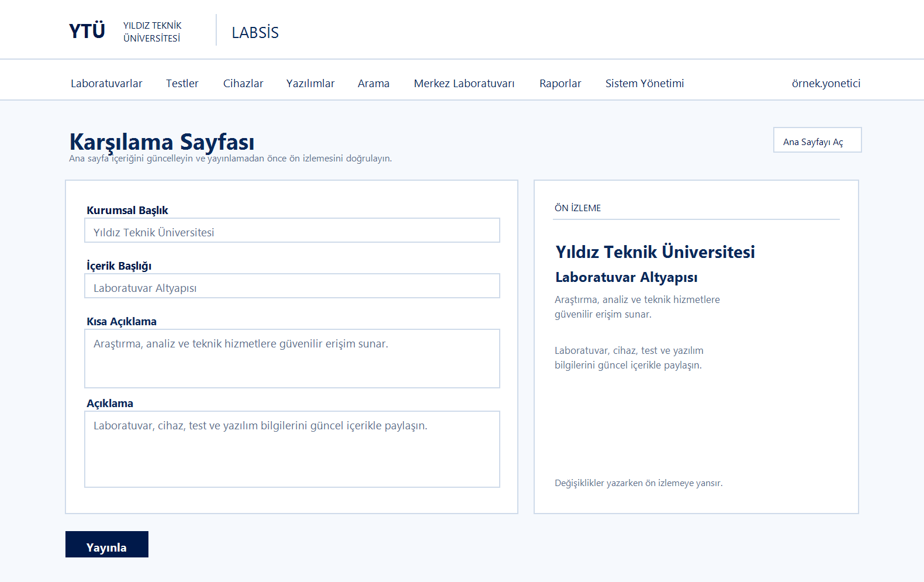924x582 pixels.
Task: Click the Kurumsal Başlık field label
Action: click(x=127, y=210)
